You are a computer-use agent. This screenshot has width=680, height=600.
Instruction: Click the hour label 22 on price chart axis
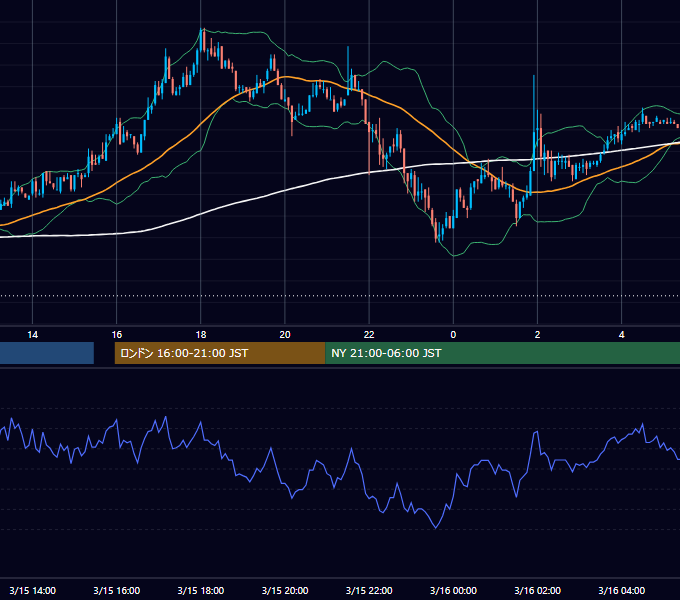point(369,335)
